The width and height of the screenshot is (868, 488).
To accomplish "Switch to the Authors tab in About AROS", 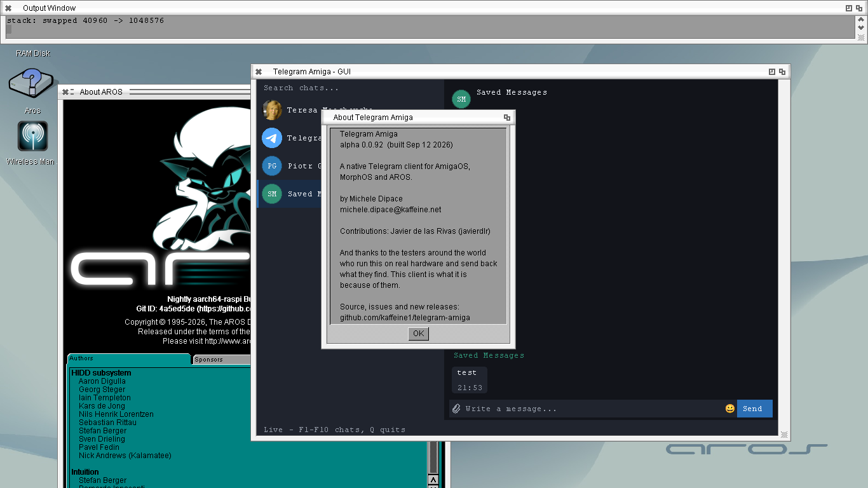I will point(129,359).
